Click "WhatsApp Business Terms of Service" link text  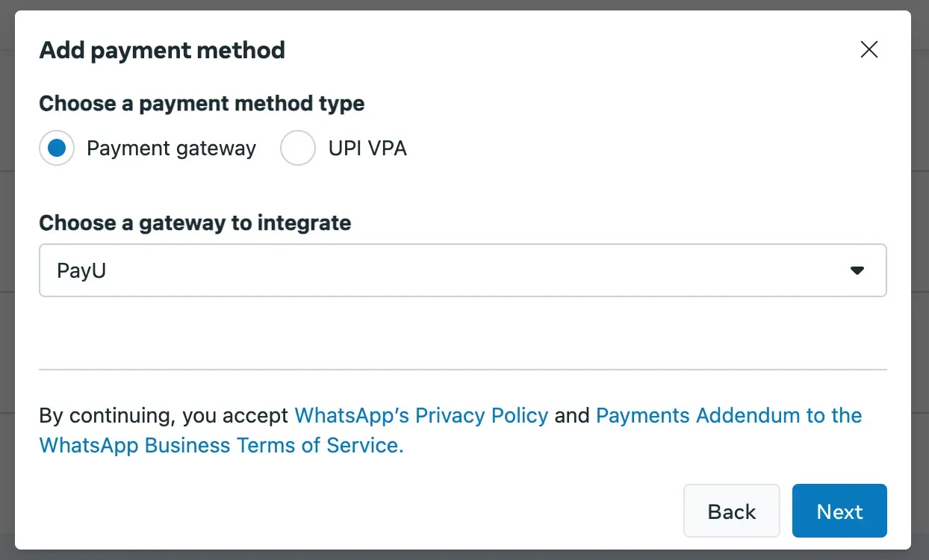[x=221, y=445]
